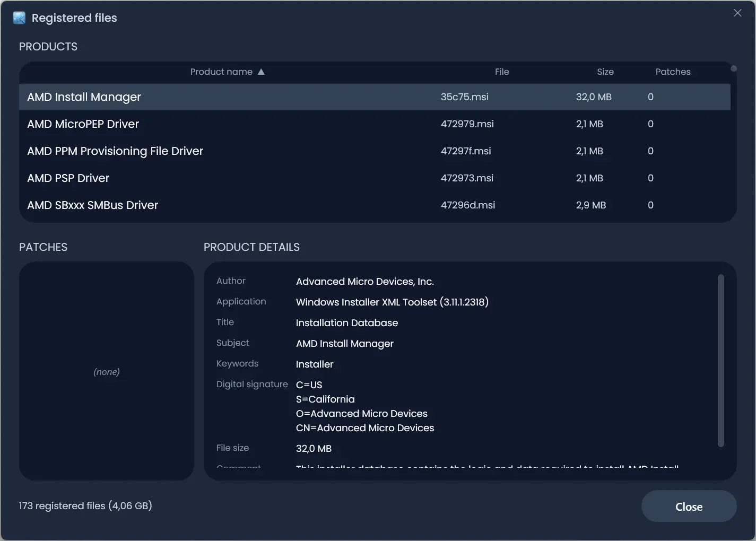Click the 173 registered files status text
Image resolution: width=756 pixels, height=541 pixels.
(85, 506)
